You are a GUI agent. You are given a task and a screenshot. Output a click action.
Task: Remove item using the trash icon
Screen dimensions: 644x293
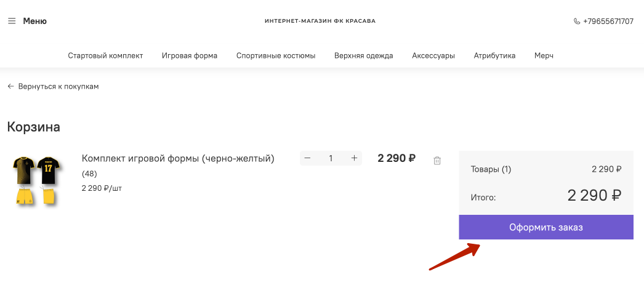click(x=437, y=161)
